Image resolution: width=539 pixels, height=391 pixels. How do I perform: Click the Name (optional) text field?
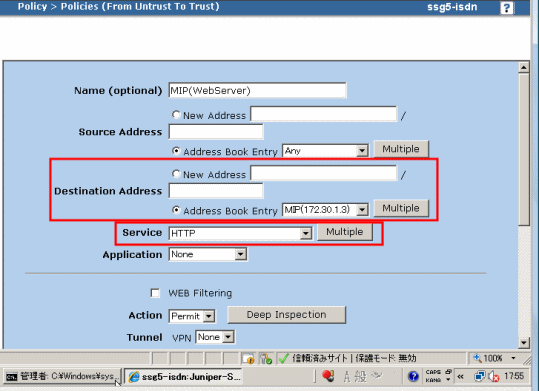257,90
